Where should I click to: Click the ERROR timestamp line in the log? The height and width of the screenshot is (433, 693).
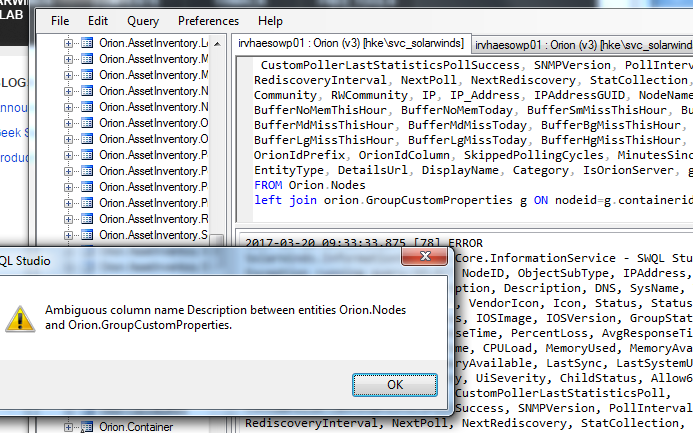(364, 243)
